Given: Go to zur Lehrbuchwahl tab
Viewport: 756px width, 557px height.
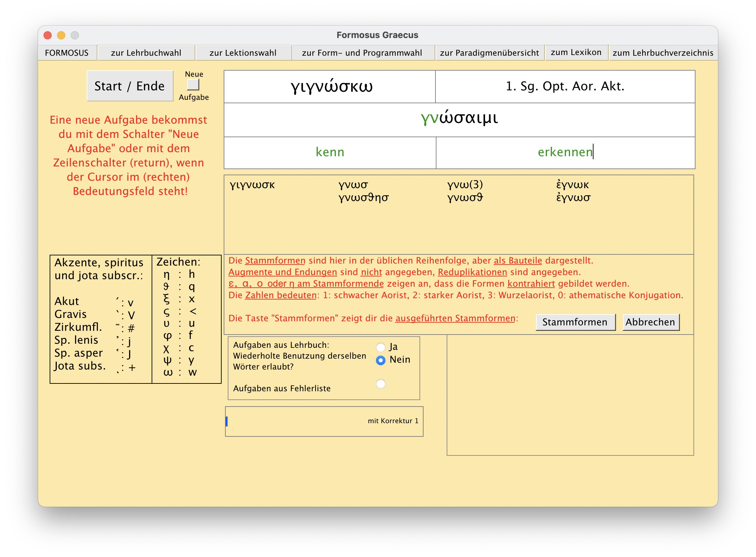Looking at the screenshot, I should [146, 53].
